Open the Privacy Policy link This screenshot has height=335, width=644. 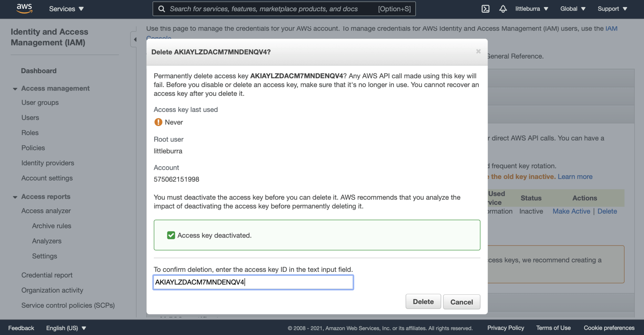[505, 328]
